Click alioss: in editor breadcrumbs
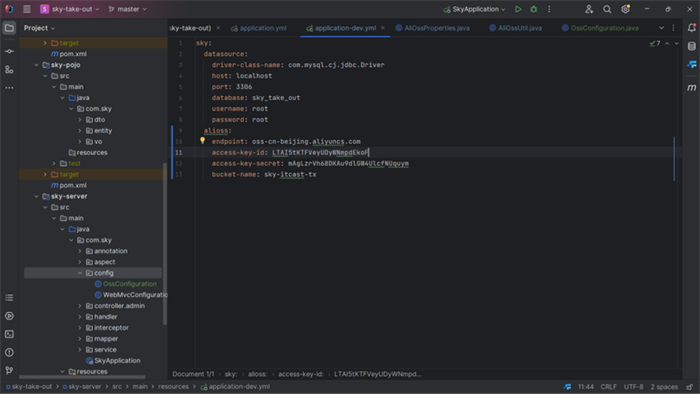700x394 pixels. (257, 374)
